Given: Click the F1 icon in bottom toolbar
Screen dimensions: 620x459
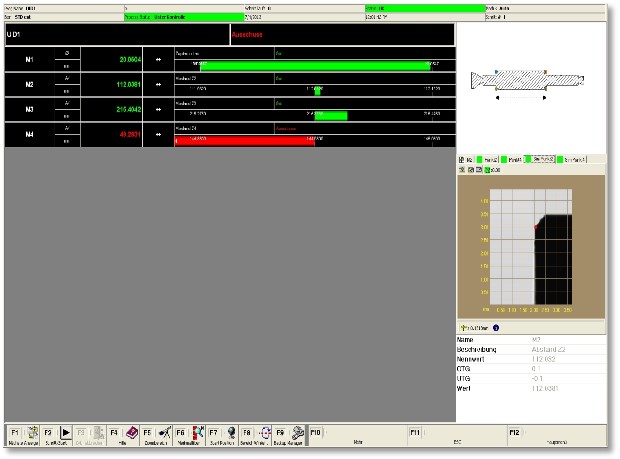Looking at the screenshot, I should coord(31,432).
